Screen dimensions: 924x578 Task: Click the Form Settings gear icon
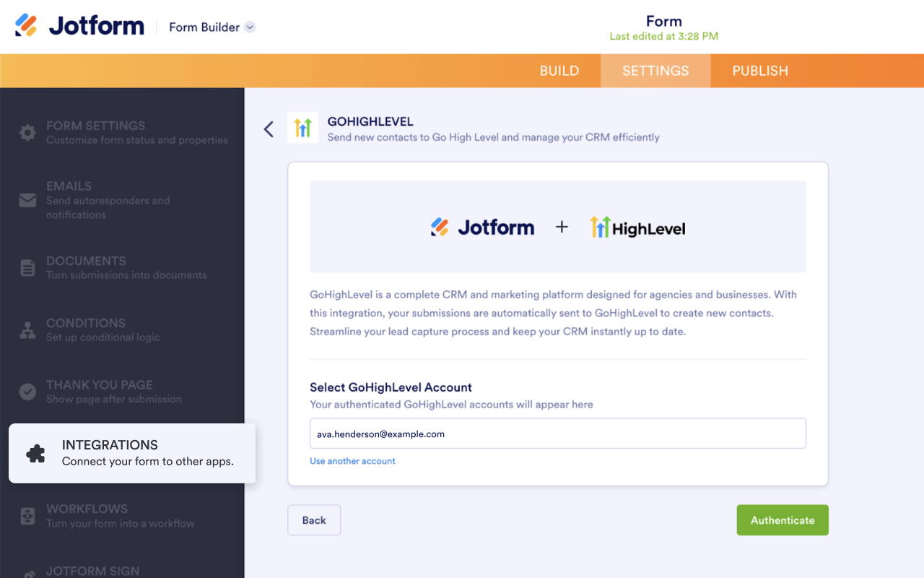[x=27, y=133]
